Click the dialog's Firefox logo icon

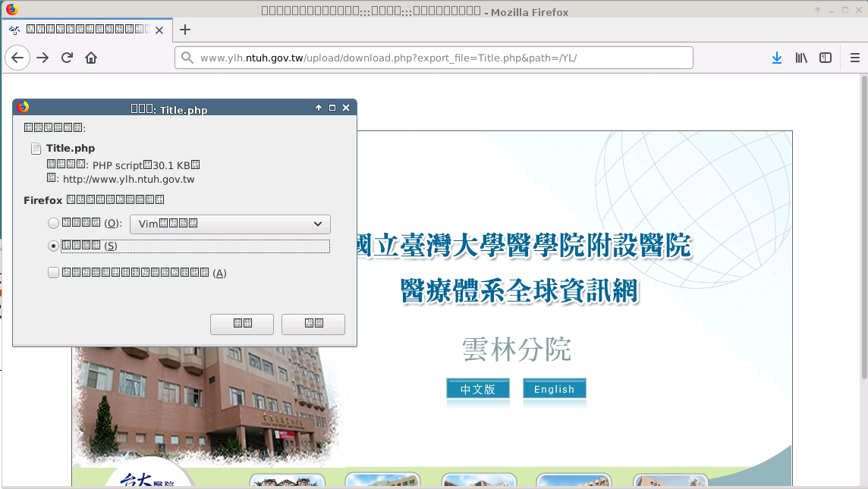[x=23, y=107]
